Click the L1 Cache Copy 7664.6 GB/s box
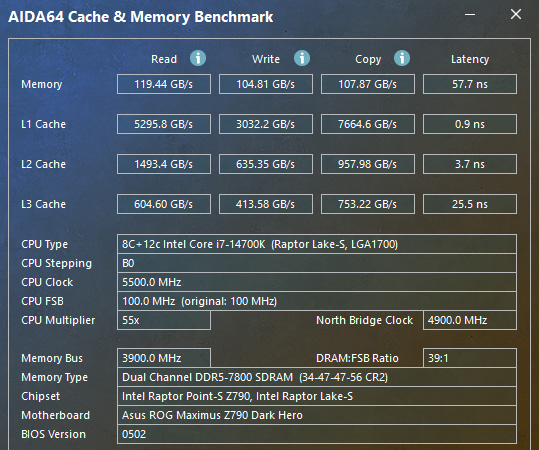Viewport: 539px width, 450px height. click(x=368, y=124)
